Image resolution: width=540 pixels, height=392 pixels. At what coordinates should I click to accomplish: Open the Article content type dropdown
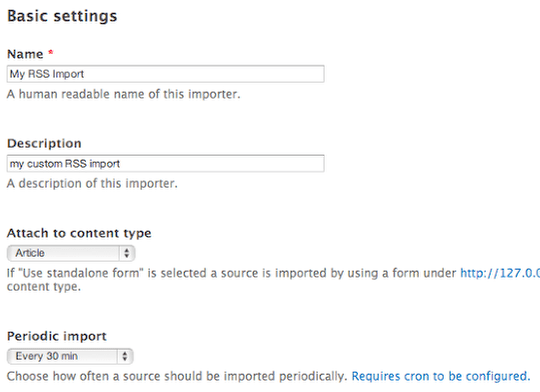[71, 253]
